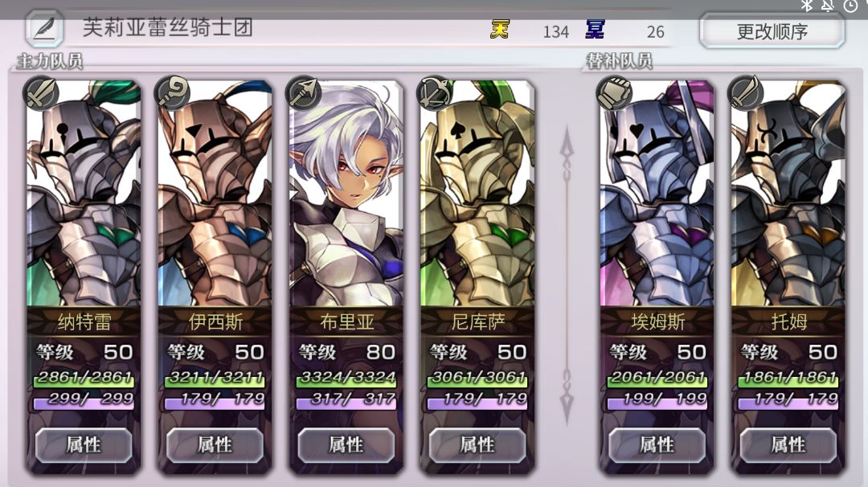Open 属性 for 布里亚
Image resolution: width=868 pixels, height=487 pixels.
click(346, 445)
